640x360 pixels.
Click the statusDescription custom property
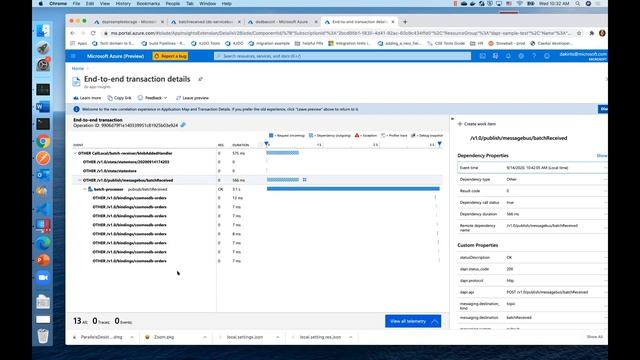point(532,258)
